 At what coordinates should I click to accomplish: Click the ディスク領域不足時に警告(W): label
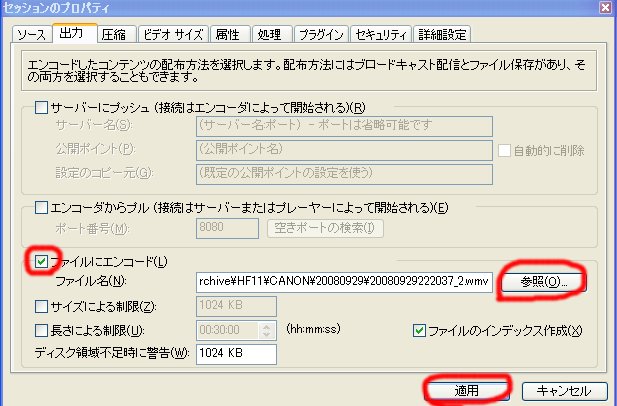[x=112, y=352]
